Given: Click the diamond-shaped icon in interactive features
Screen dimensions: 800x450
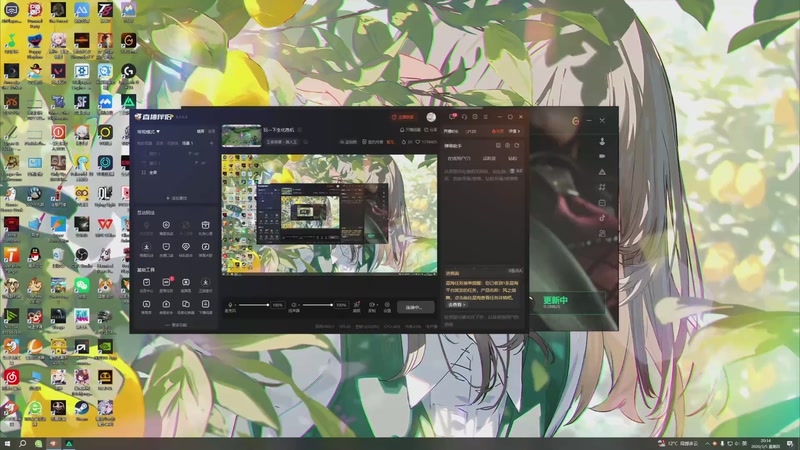Looking at the screenshot, I should (186, 247).
